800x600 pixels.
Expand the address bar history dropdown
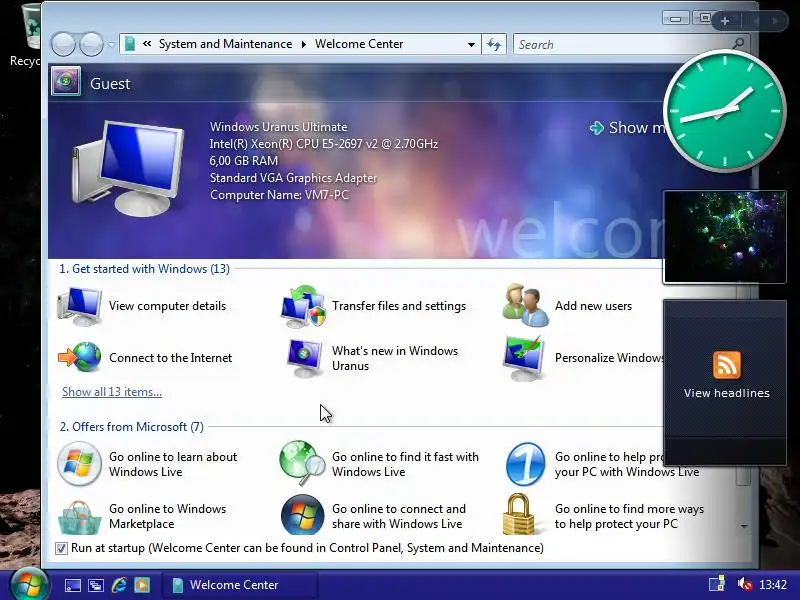pyautogui.click(x=471, y=44)
